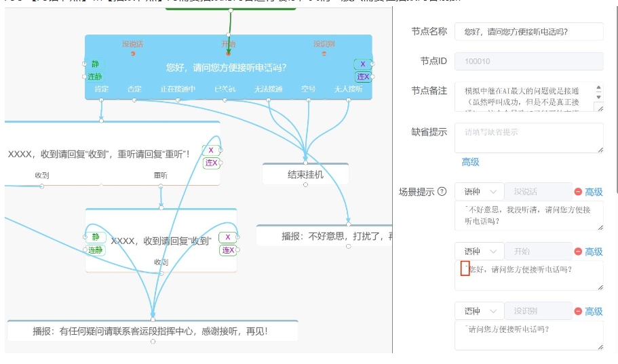
Task: Click the X badge on the top blue node
Action: tap(363, 64)
